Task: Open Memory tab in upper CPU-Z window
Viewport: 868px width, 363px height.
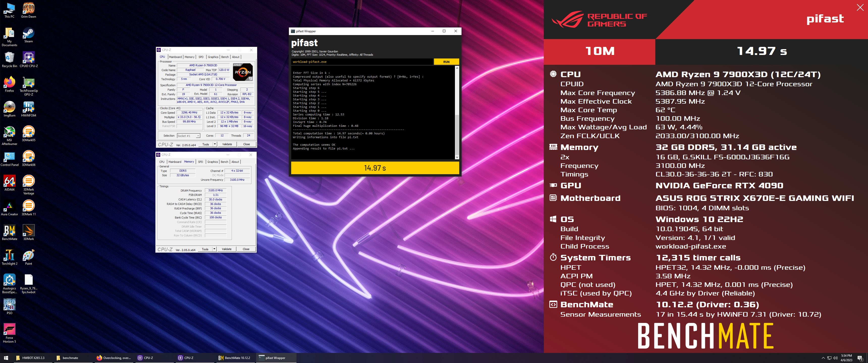Action: point(189,57)
